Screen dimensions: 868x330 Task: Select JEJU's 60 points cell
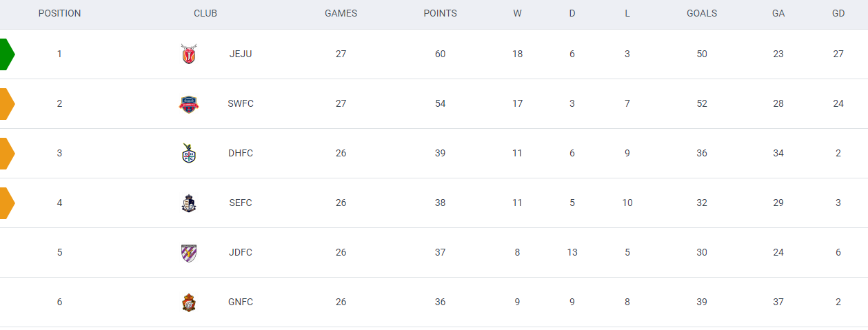440,54
